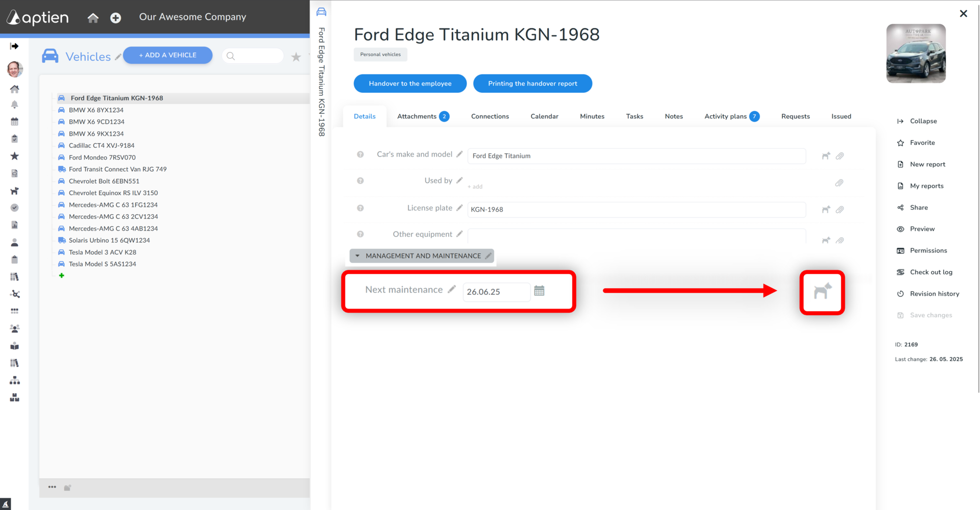Click Handover to the employee button
Screen dimensions: 980x510
pos(410,84)
